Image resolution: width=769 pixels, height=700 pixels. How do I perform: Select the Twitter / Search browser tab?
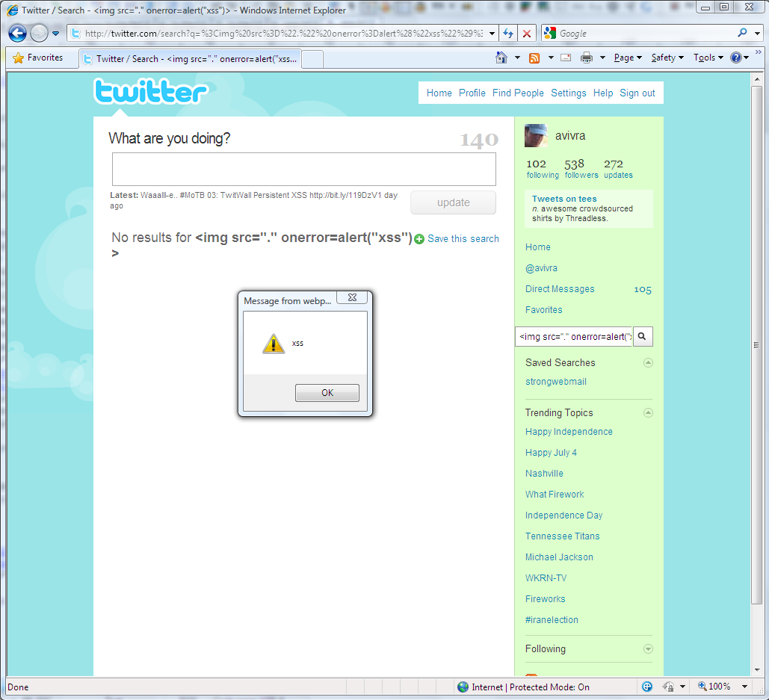[191, 59]
